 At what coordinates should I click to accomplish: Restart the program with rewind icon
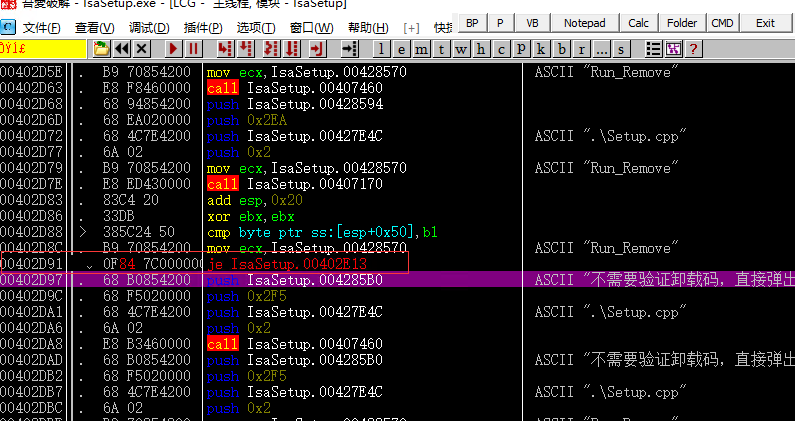click(122, 49)
